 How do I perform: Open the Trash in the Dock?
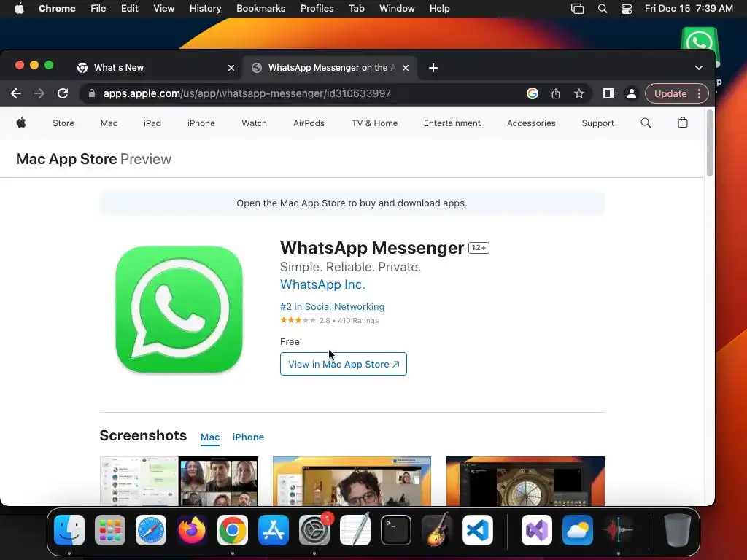678,530
